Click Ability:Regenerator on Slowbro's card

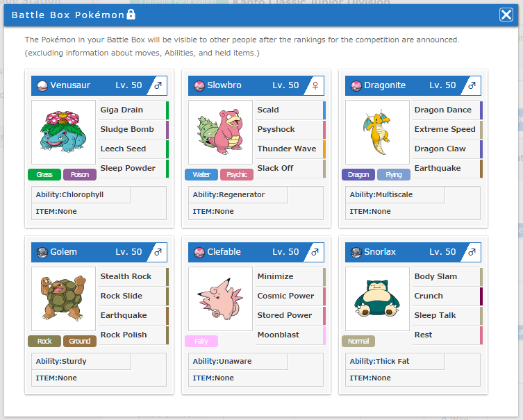click(x=238, y=194)
